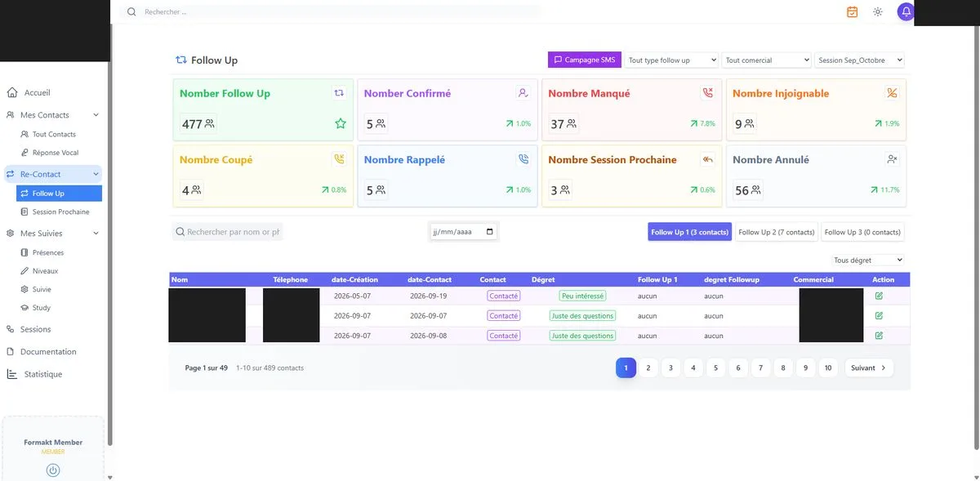This screenshot has width=980, height=481.
Task: Click the jj/mm/aaaa date field
Action: pos(463,232)
